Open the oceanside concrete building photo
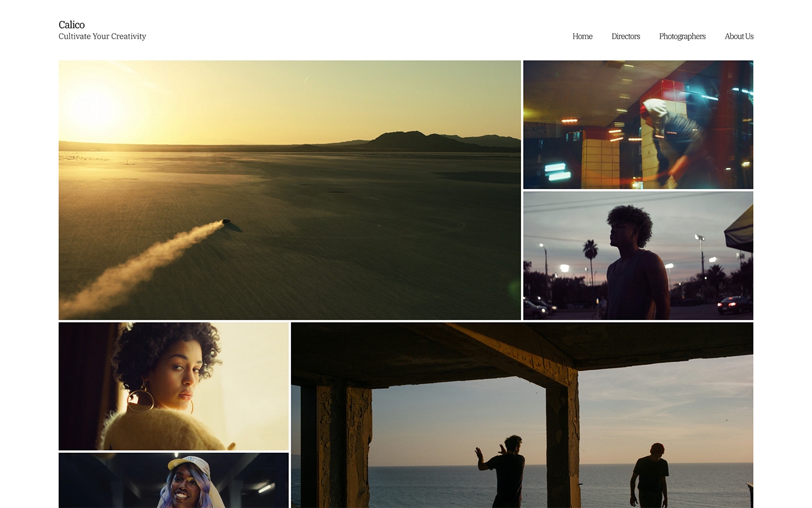 (522, 415)
